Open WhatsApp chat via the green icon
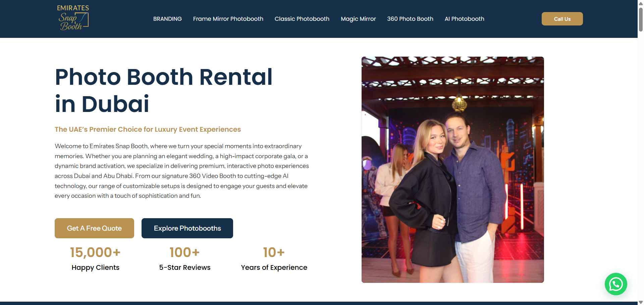644x305 pixels. [616, 284]
